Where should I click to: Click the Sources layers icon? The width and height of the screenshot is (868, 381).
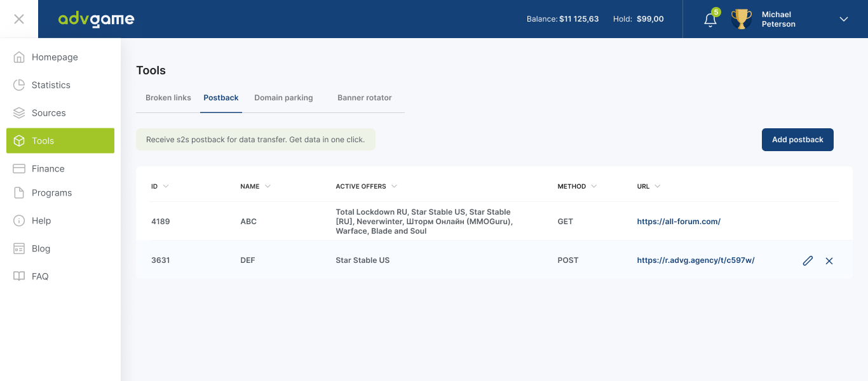(x=19, y=113)
